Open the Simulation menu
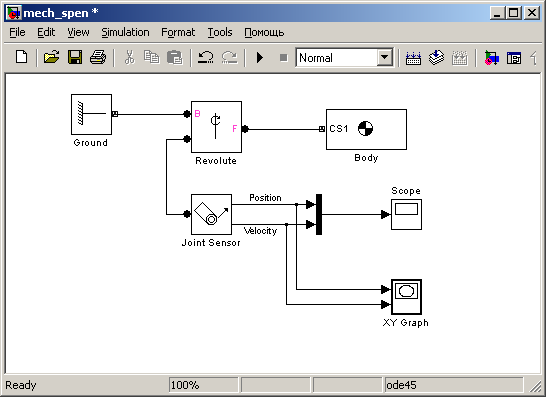546x397 pixels. 125,32
